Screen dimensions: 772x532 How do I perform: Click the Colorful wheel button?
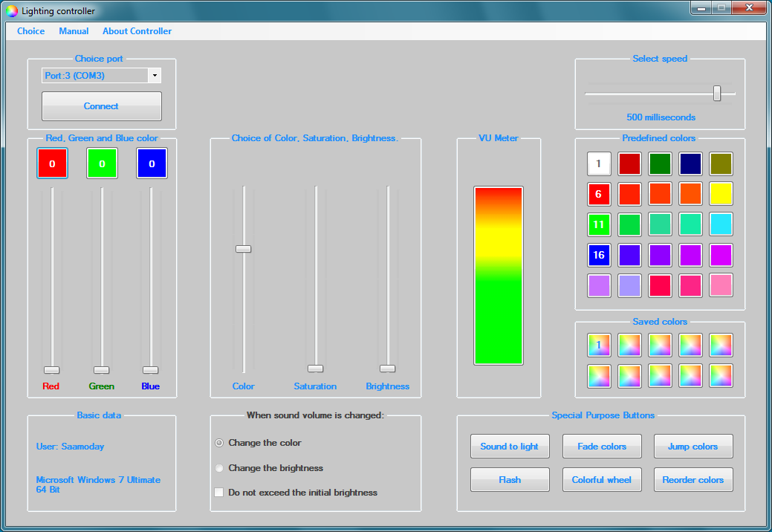[x=602, y=480]
